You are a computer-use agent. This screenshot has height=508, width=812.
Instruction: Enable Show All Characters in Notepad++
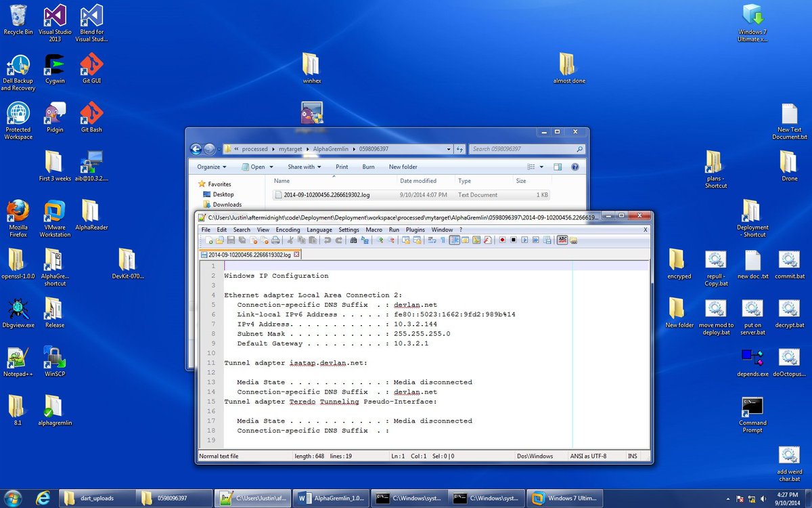coord(443,240)
